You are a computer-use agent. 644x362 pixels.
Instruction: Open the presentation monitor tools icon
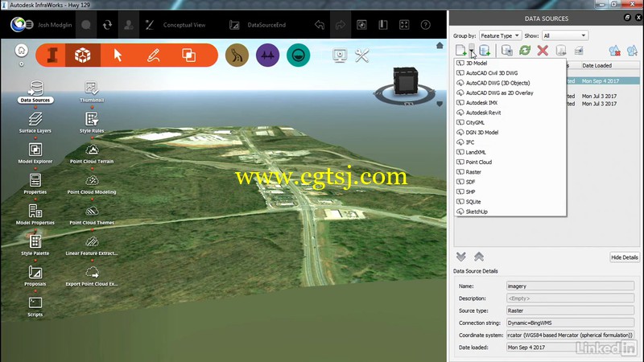click(x=340, y=56)
